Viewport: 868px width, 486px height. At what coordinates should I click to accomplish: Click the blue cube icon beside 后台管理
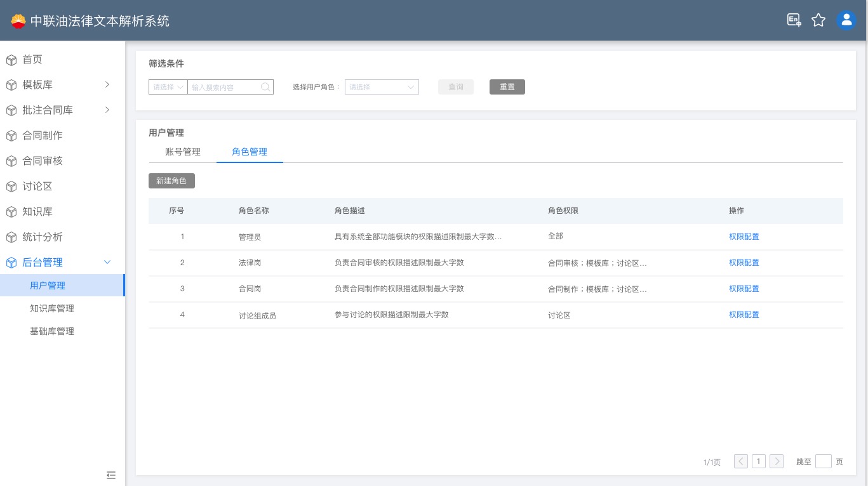coord(11,263)
